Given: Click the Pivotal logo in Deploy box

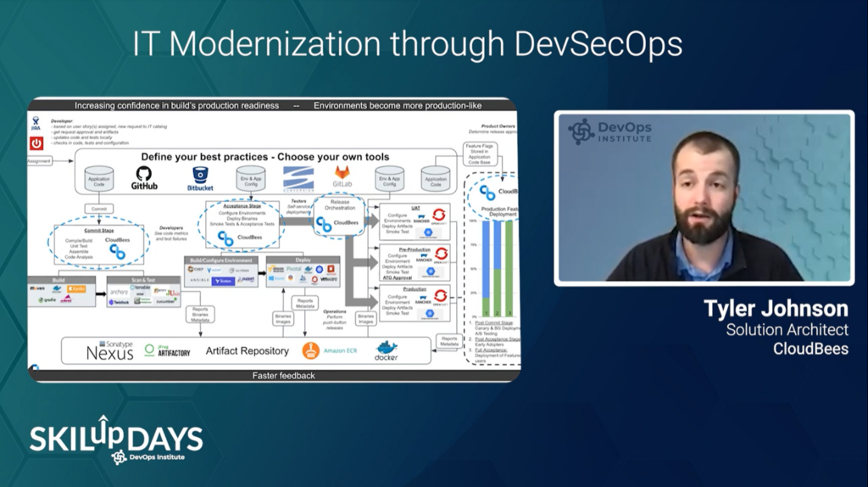Looking at the screenshot, I should [x=294, y=269].
